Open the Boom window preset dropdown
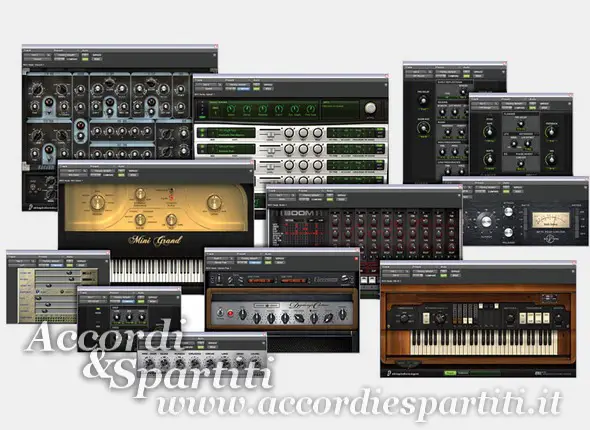The image size is (590, 430). [x=311, y=195]
